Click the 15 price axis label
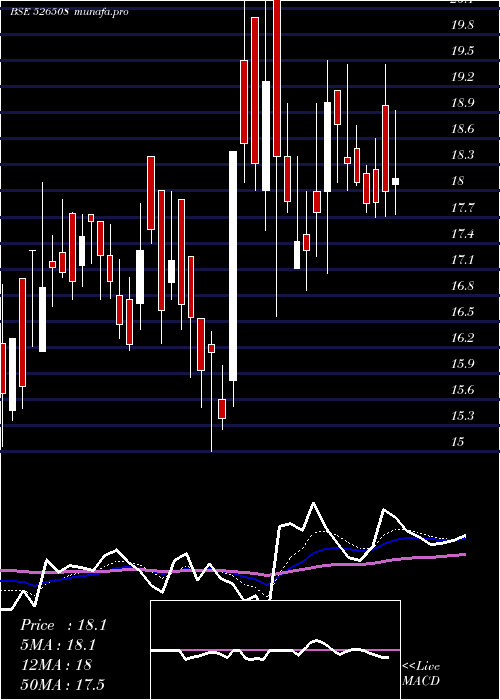The image size is (500, 700). pyautogui.click(x=458, y=442)
